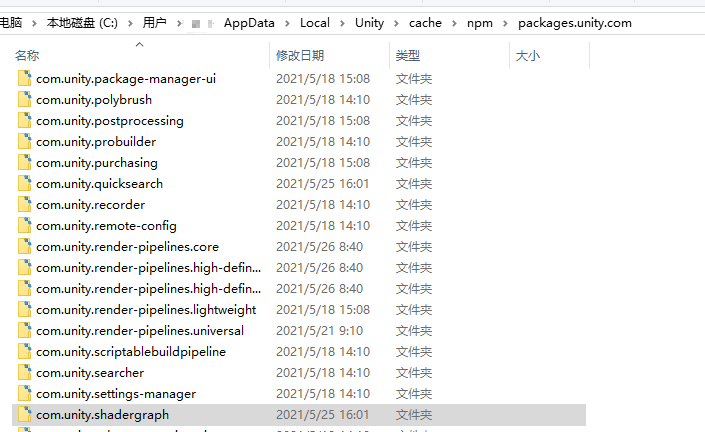Select the com.unity.render-pipelines.universal folder icon
Image resolution: width=705 pixels, height=432 pixels.
point(25,330)
